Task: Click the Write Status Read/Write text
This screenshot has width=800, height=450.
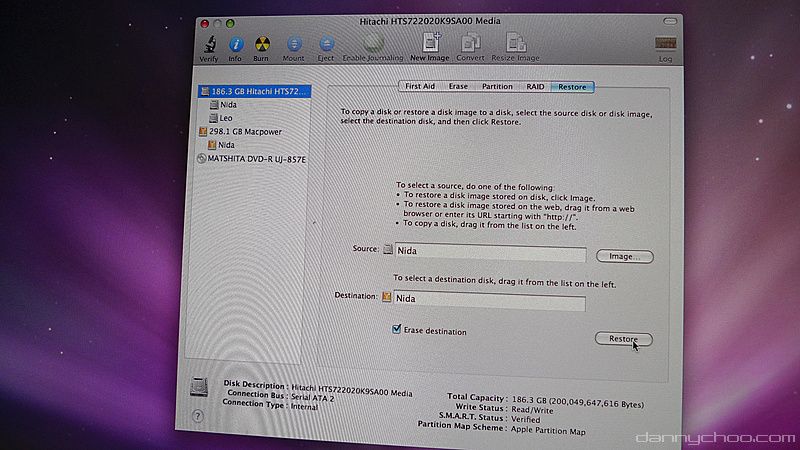Action: click(x=532, y=410)
